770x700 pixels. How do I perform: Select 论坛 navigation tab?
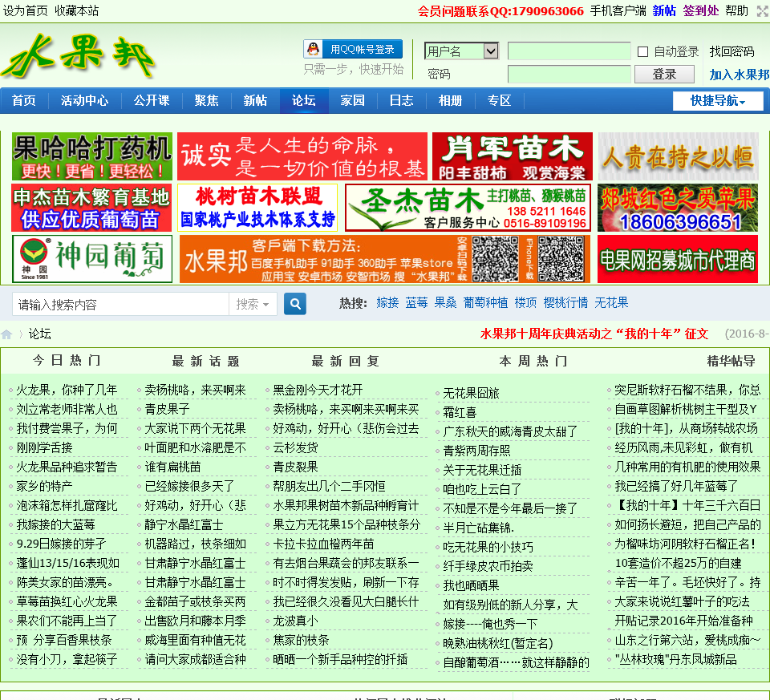click(x=303, y=101)
